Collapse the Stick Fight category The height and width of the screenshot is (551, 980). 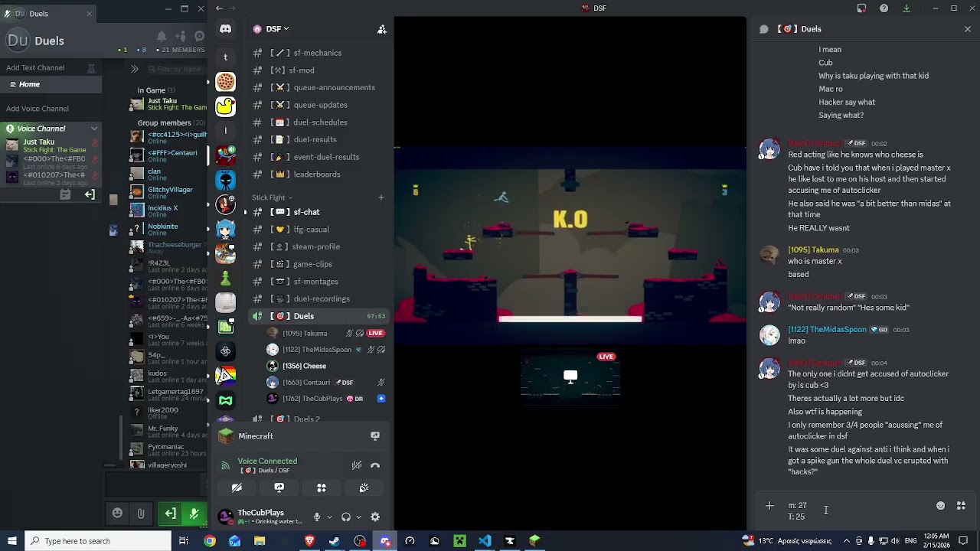tap(272, 197)
